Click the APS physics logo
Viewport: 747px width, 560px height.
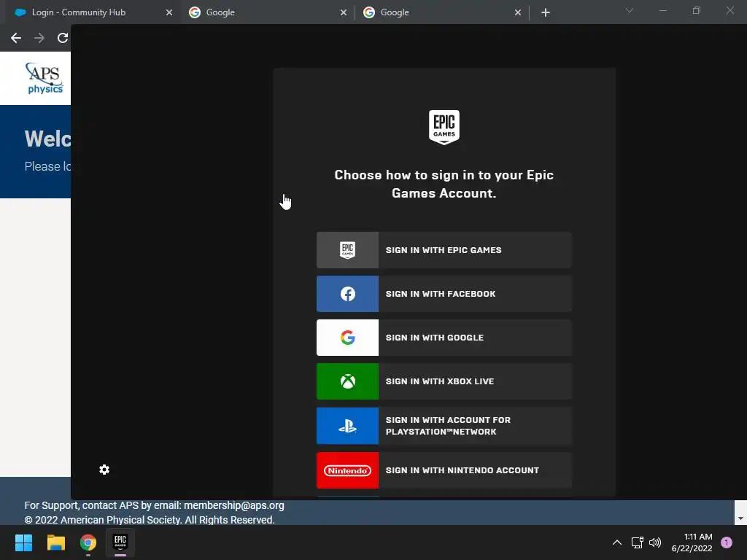click(x=44, y=78)
